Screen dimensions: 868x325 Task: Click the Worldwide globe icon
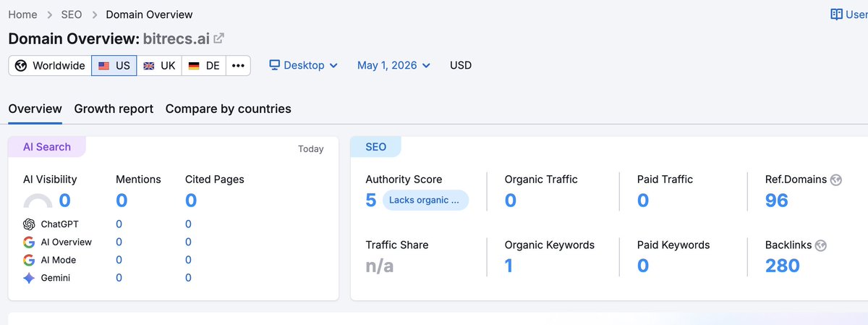[x=21, y=65]
